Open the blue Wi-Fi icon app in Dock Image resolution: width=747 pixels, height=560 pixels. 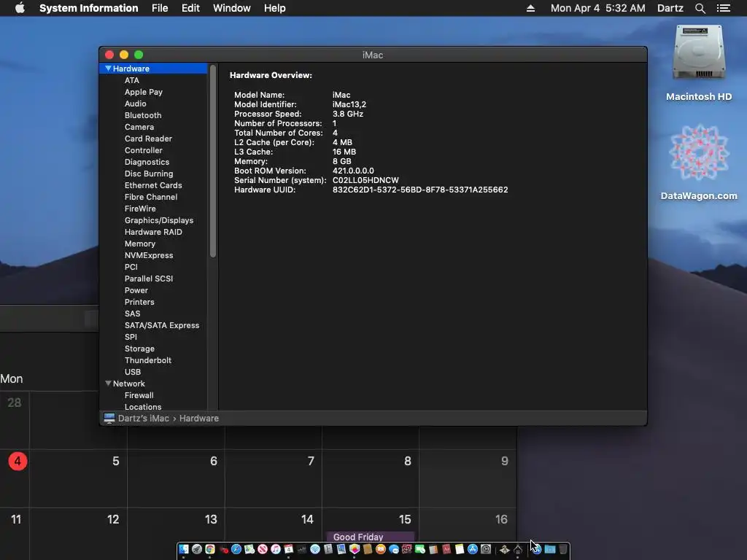315,549
